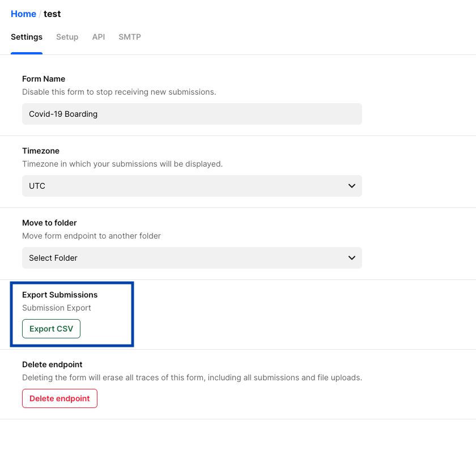Click the "Timezone" section heading
This screenshot has height=450, width=476.
pyautogui.click(x=41, y=151)
